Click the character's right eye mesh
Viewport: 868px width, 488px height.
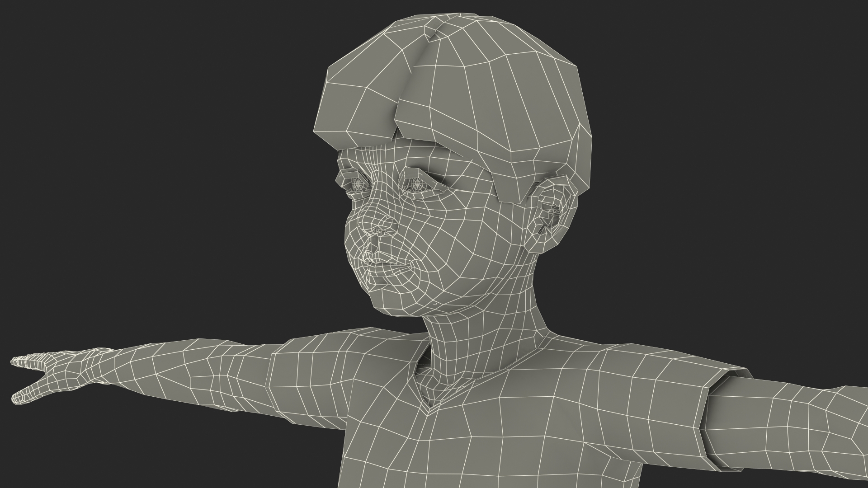tap(358, 183)
